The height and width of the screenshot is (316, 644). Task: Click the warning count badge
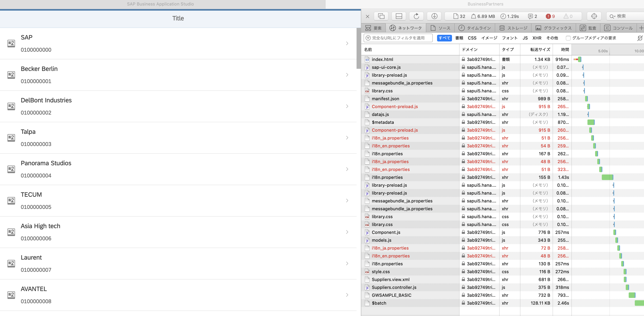point(568,16)
